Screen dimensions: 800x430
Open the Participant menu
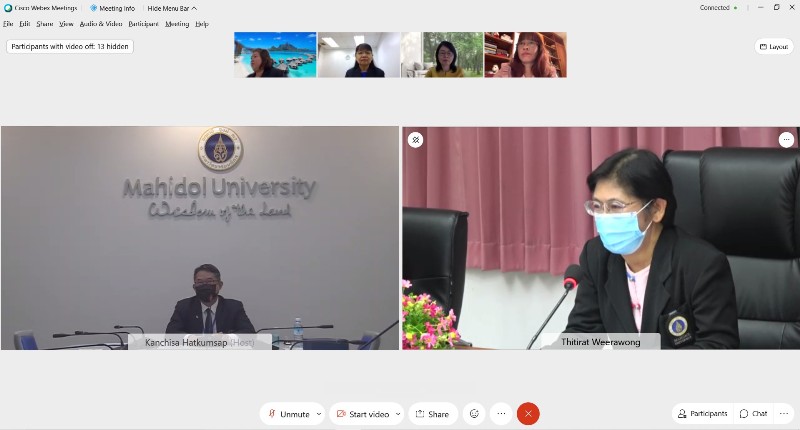pos(143,23)
